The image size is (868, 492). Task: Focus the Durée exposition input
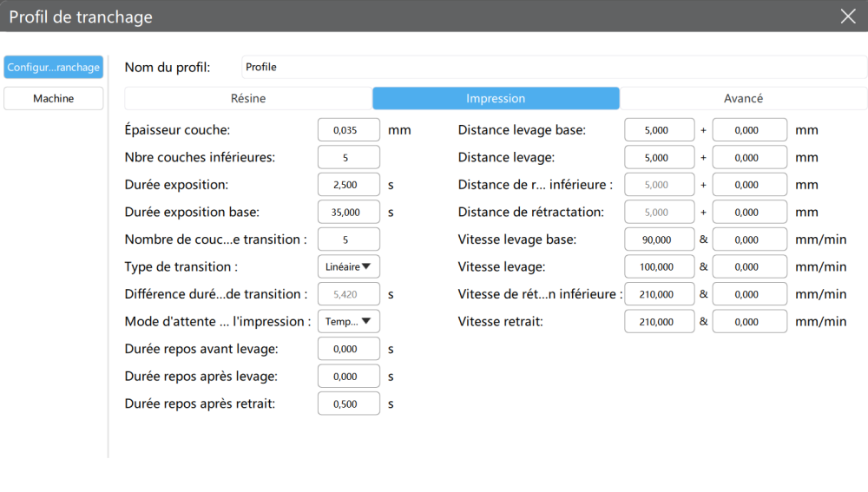(x=349, y=184)
